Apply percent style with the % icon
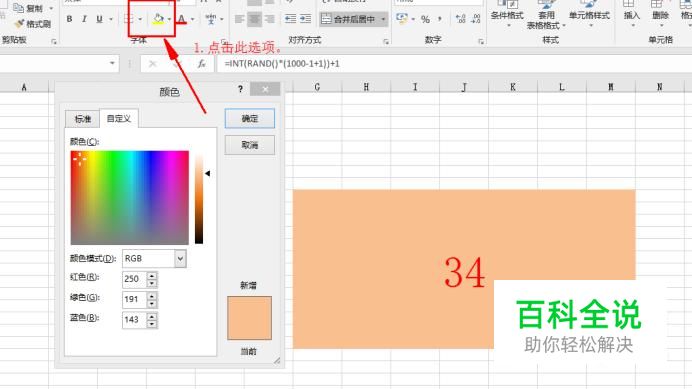The height and width of the screenshot is (389, 692). click(x=425, y=19)
